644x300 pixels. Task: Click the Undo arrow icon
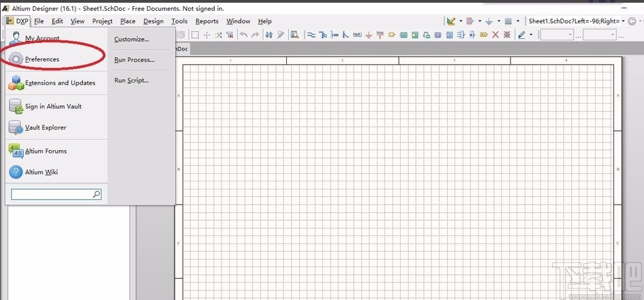point(244,35)
